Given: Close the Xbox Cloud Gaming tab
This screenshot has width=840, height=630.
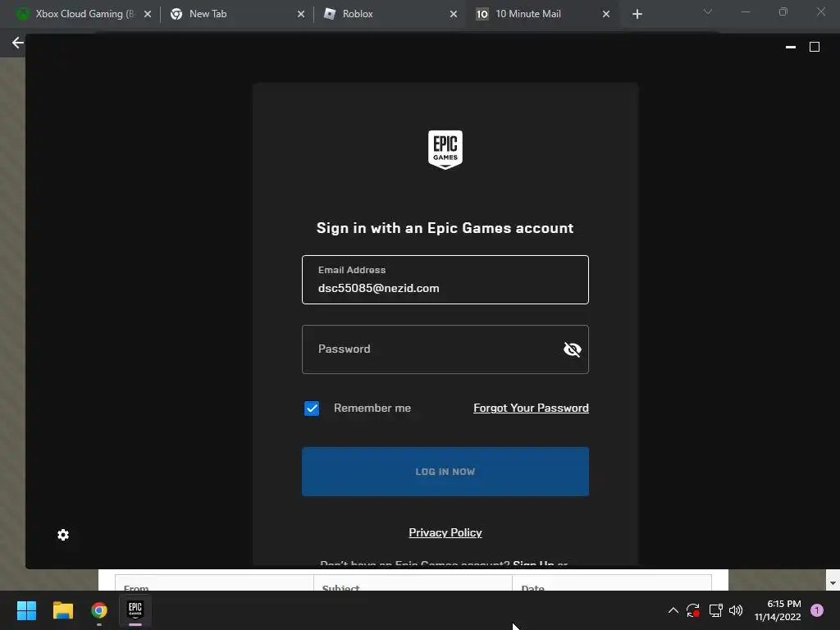Looking at the screenshot, I should [x=148, y=14].
